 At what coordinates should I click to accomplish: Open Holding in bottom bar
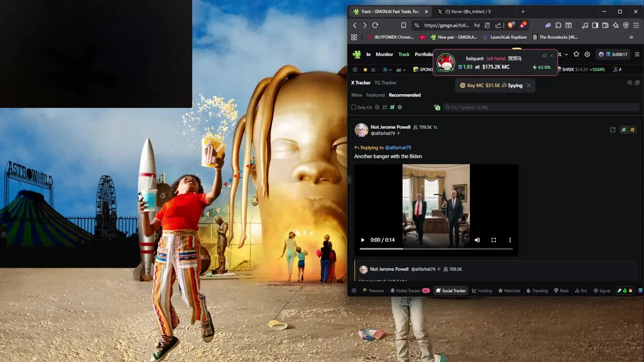(x=482, y=291)
